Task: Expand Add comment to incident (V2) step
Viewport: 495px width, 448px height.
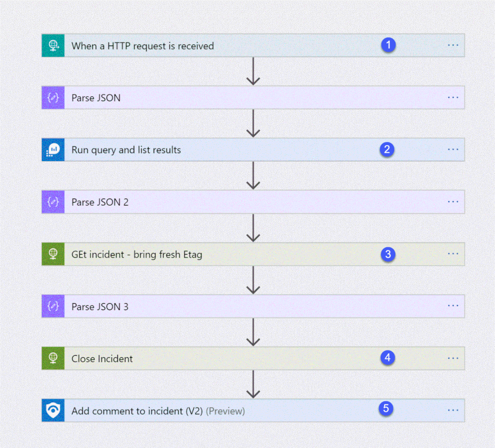Action: point(158,411)
